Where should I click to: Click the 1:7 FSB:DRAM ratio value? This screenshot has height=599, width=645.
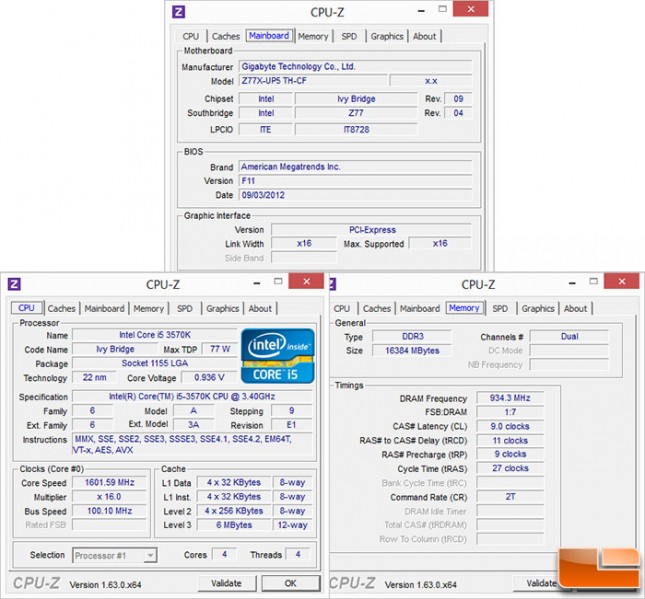tap(510, 412)
